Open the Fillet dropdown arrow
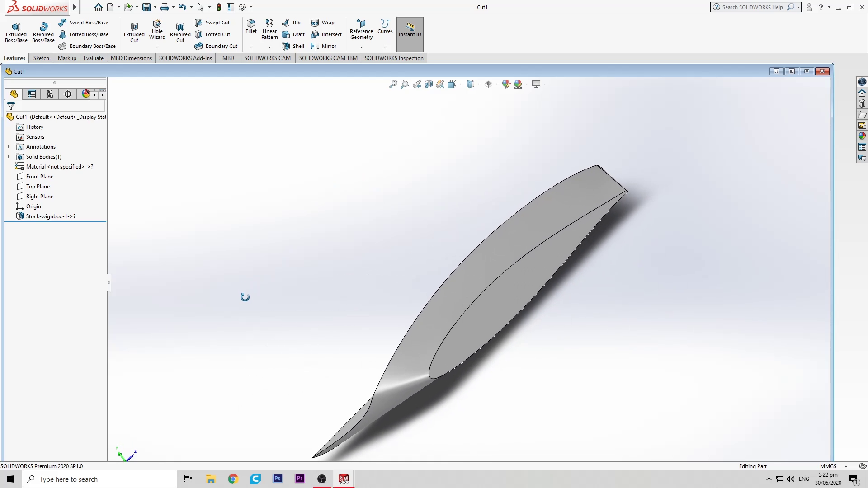 (251, 47)
